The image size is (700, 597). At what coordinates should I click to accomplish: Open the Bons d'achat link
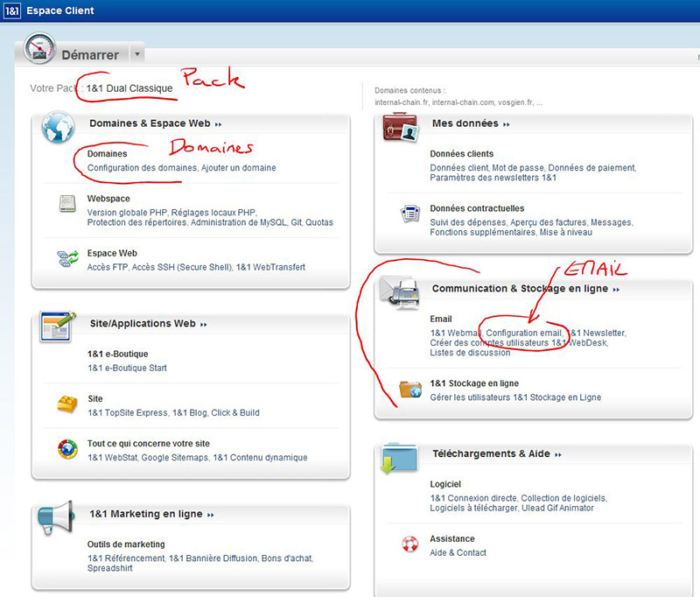pos(287,558)
